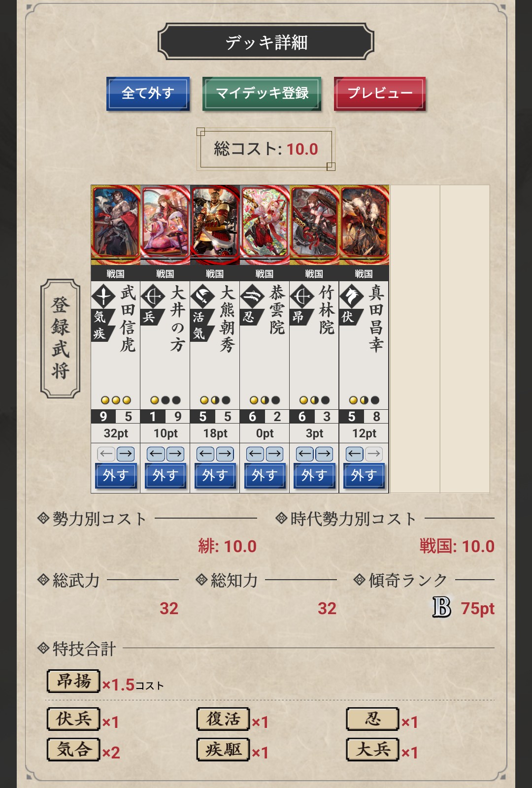Open the プレビュー preview
Image resolution: width=532 pixels, height=788 pixels.
380,93
